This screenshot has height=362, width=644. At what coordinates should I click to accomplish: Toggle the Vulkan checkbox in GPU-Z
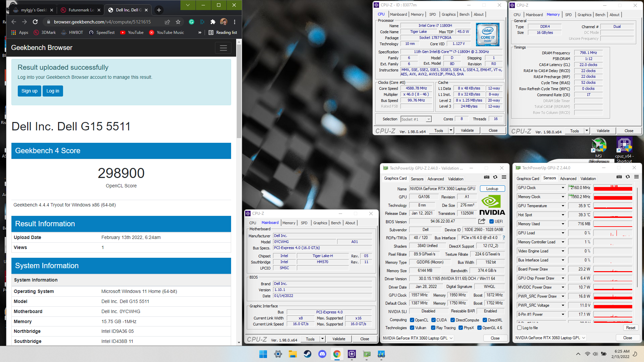coord(412,328)
